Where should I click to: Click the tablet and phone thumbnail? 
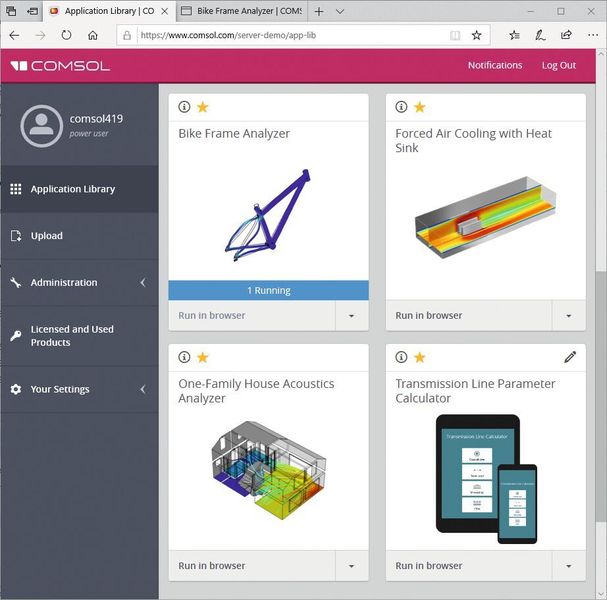[486, 479]
